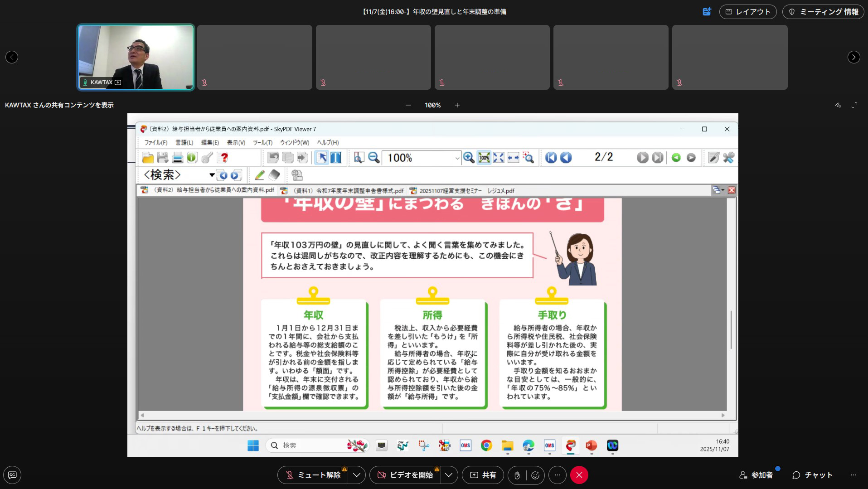Unmute microphone with ミュート解除 button

pos(313,475)
